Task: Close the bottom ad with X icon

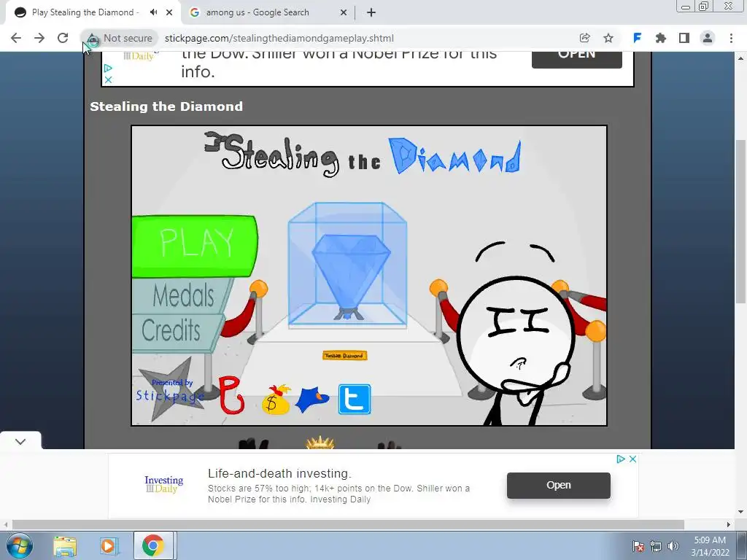Action: 632,459
